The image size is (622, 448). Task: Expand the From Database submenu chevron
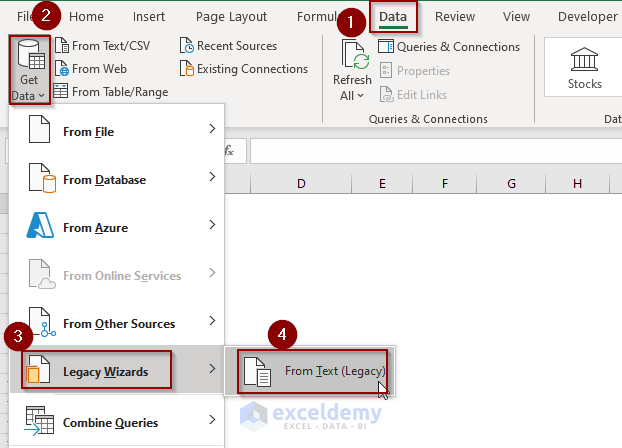click(212, 177)
